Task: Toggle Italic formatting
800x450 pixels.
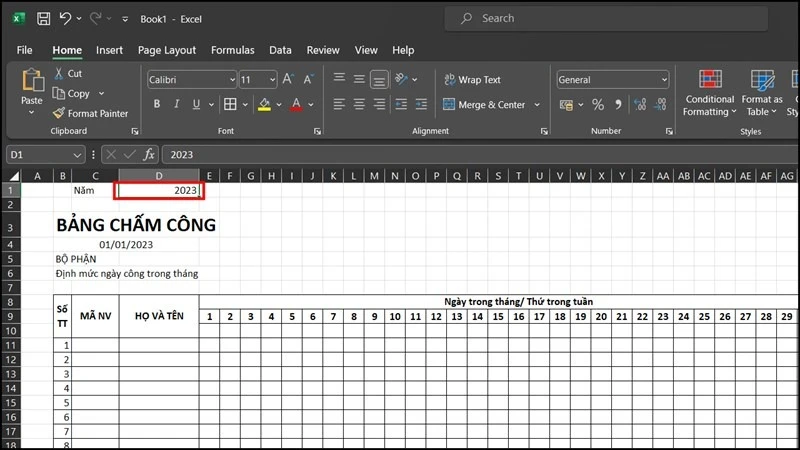Action: pyautogui.click(x=177, y=104)
